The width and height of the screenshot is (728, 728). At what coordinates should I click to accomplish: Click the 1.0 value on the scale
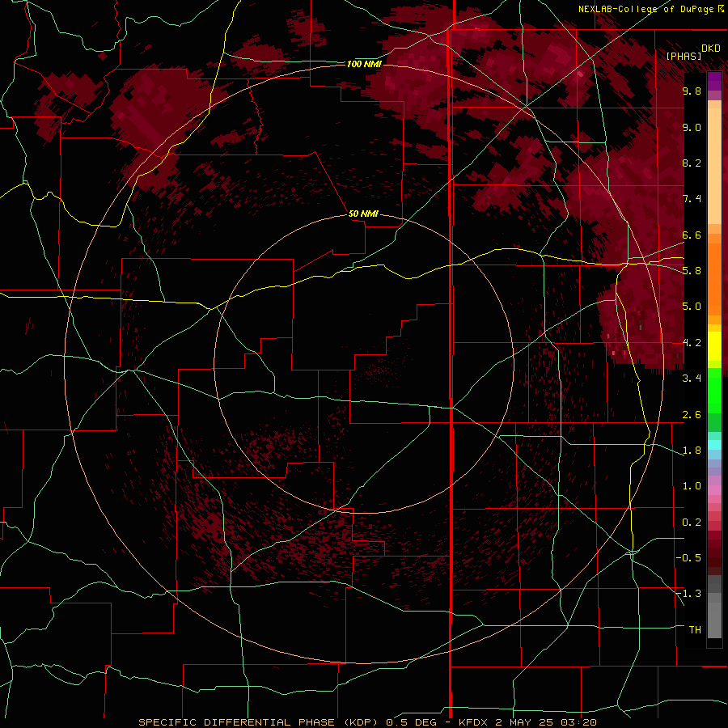coord(692,486)
